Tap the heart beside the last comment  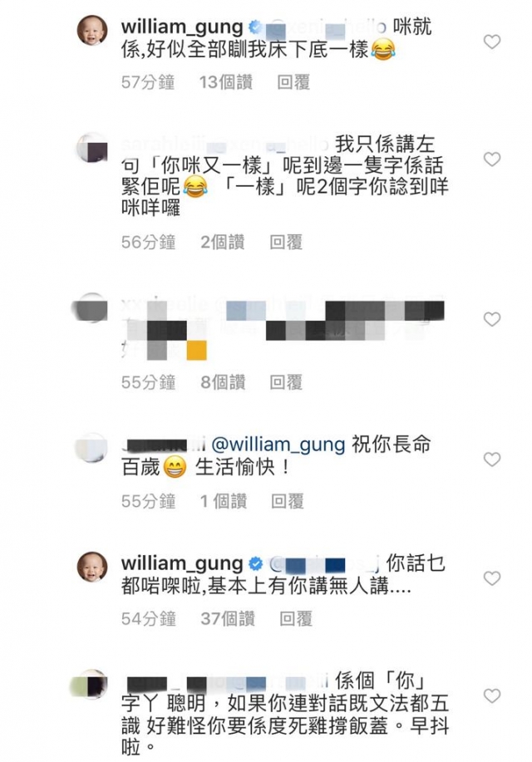click(x=491, y=696)
